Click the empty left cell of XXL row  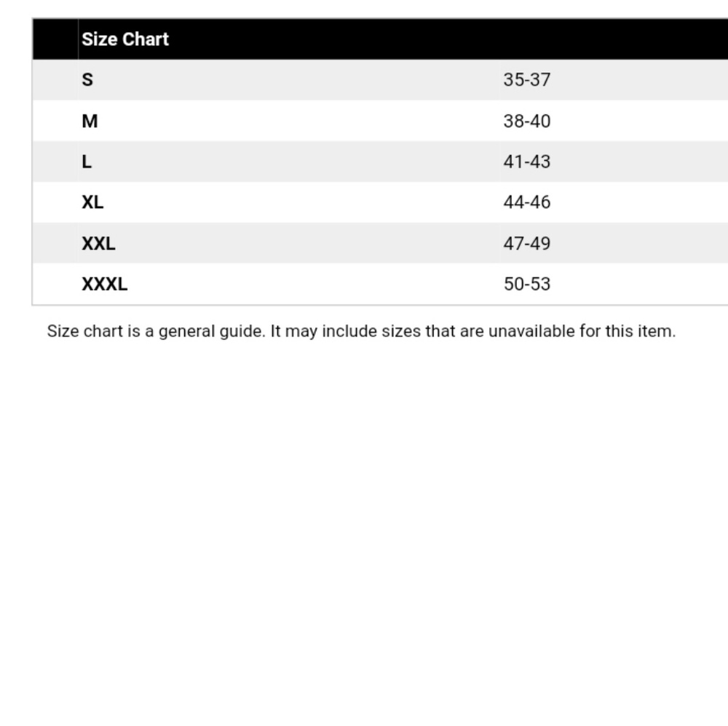click(56, 243)
